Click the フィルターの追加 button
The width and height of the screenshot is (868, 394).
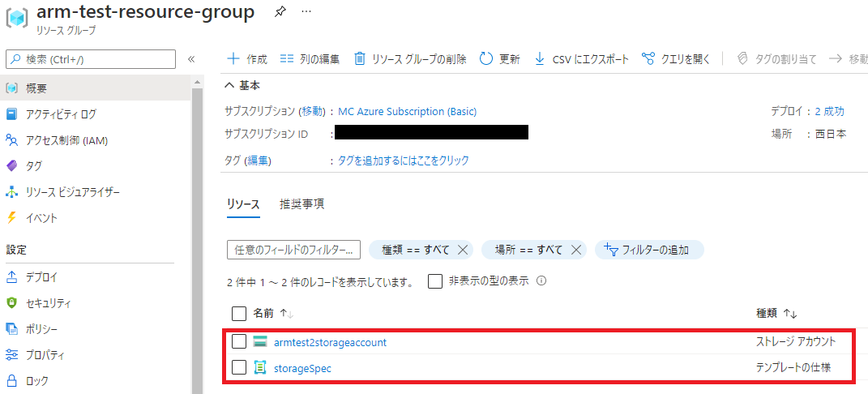pos(649,250)
